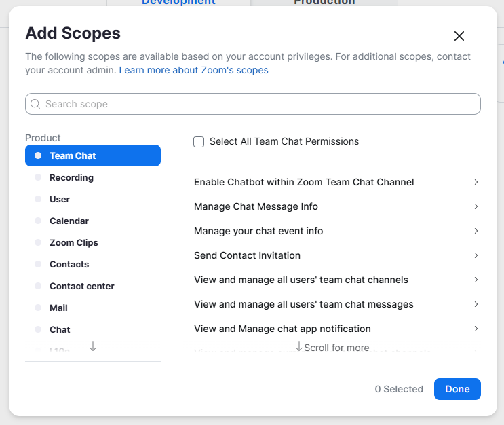504x425 pixels.
Task: Click the Add Scopes title
Action: (73, 33)
